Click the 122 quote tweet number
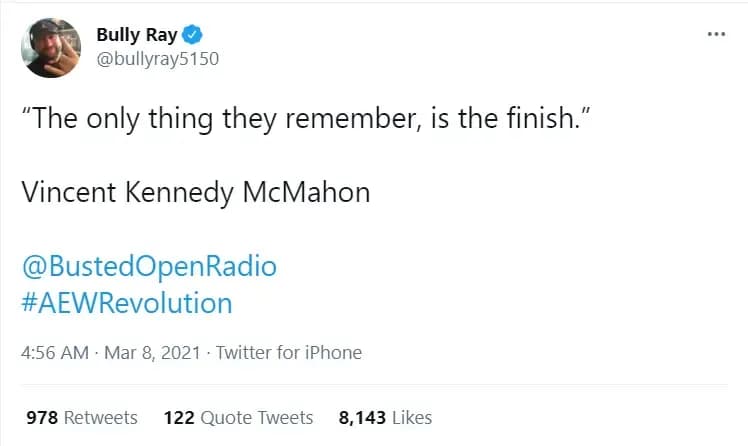This screenshot has height=446, width=748. click(x=178, y=417)
